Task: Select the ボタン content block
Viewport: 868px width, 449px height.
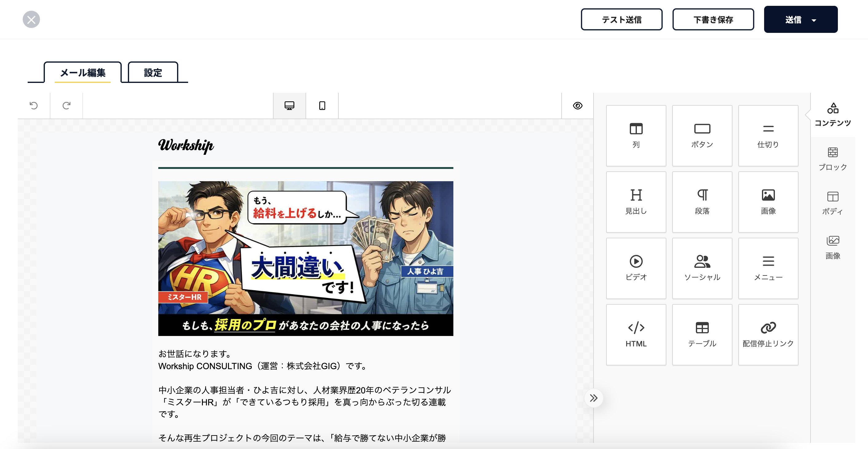Action: pyautogui.click(x=702, y=136)
